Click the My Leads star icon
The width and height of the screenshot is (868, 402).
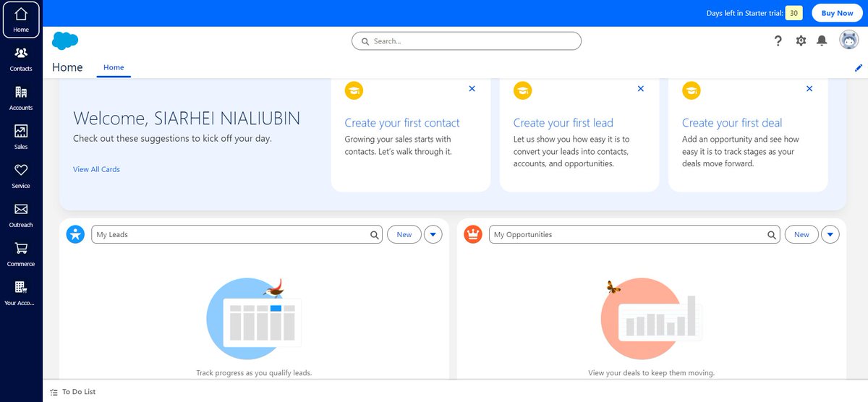pyautogui.click(x=75, y=234)
